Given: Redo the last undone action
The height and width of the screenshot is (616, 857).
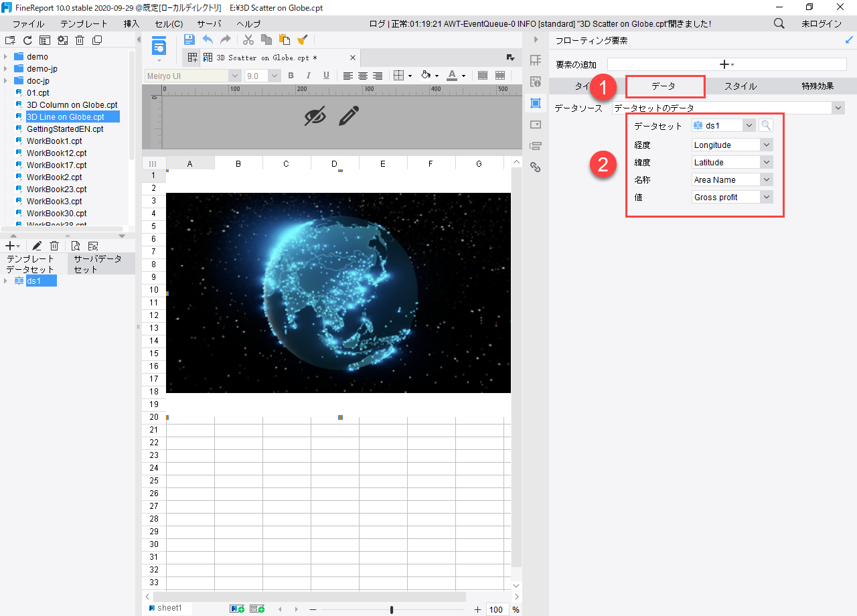Looking at the screenshot, I should pyautogui.click(x=226, y=40).
